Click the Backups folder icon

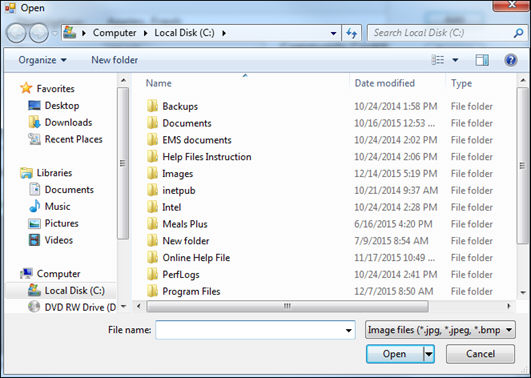click(152, 106)
